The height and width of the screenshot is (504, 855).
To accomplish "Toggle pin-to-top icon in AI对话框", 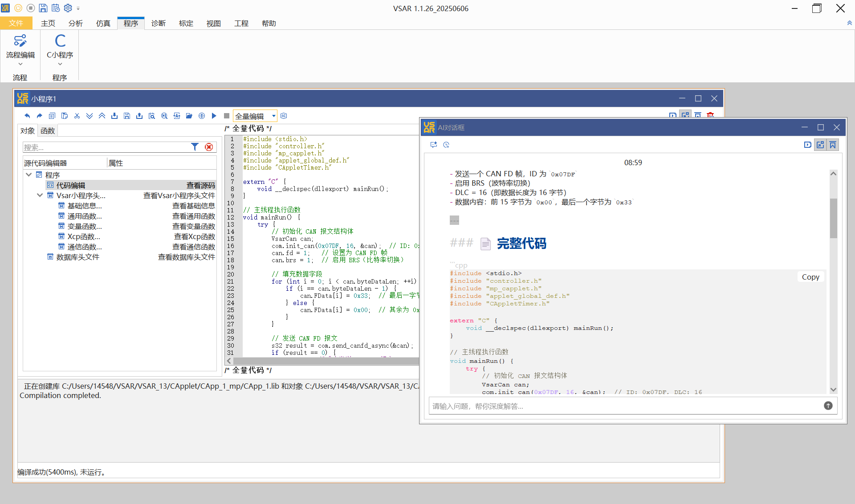I will point(833,145).
